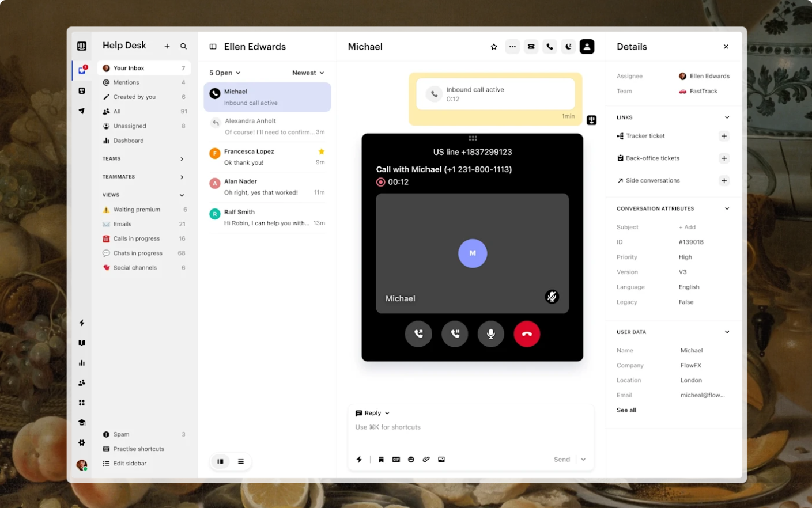The image size is (812, 508).
Task: Click the lightning bolt macro icon in composer
Action: point(359,460)
